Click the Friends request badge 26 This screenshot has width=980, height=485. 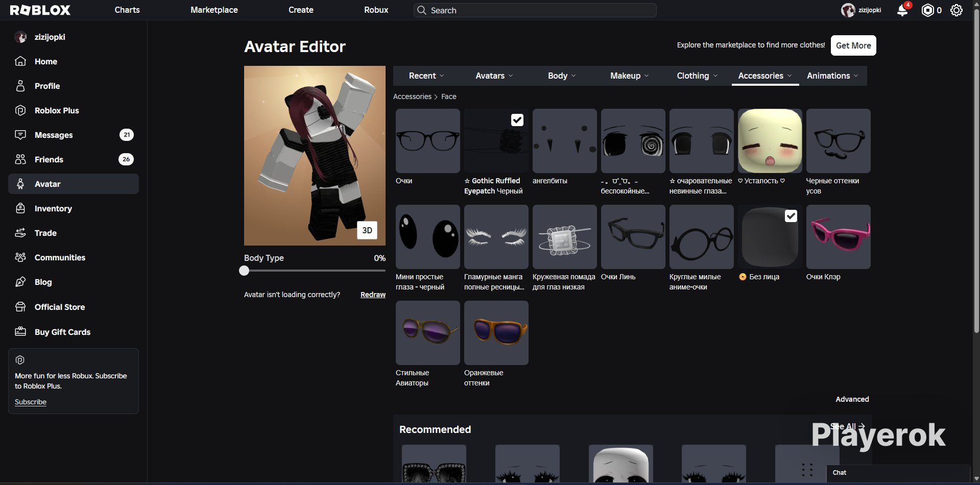click(126, 159)
